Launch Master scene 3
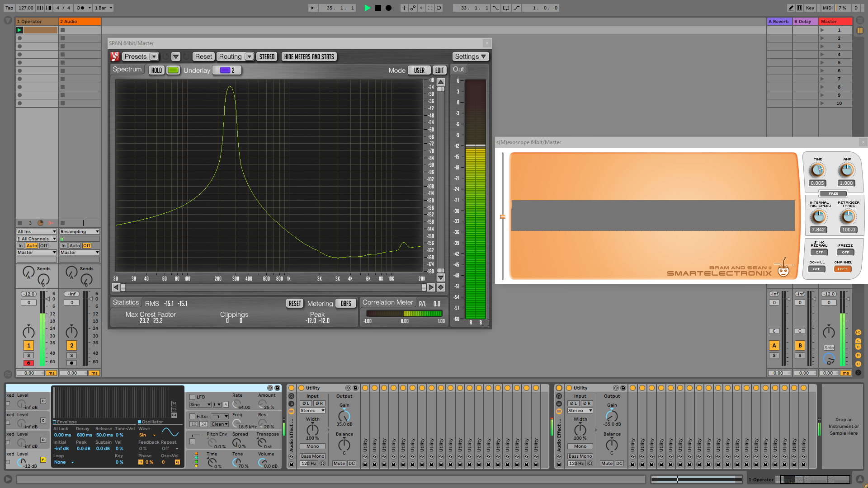This screenshot has width=868, height=488. (x=822, y=46)
